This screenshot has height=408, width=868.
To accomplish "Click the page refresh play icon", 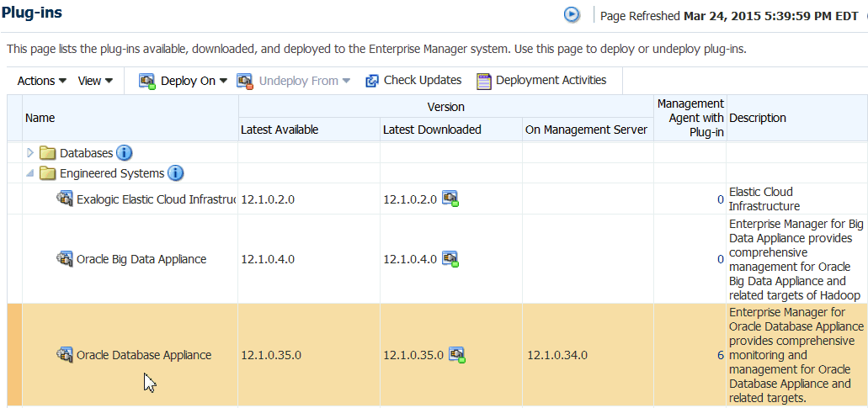I will (x=572, y=14).
